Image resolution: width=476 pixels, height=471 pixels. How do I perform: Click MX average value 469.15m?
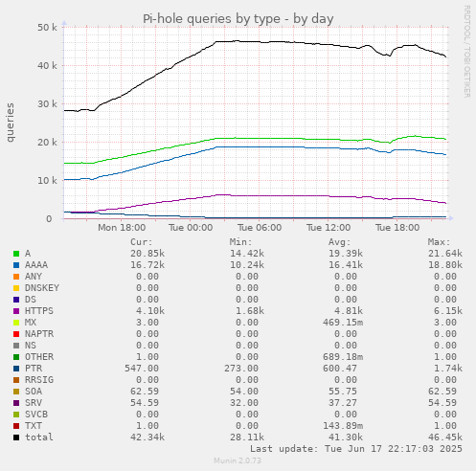coord(343,323)
